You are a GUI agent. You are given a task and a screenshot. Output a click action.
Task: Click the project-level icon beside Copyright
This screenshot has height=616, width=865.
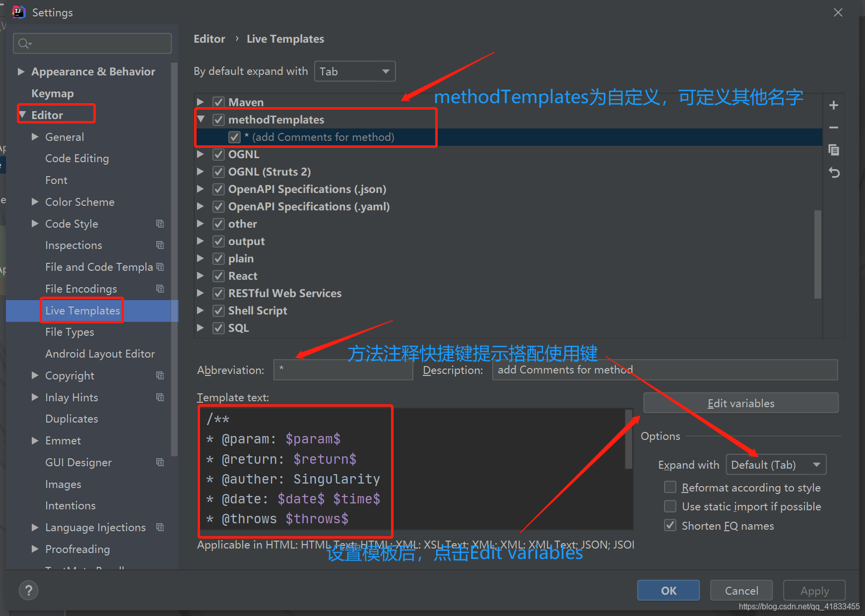pyautogui.click(x=160, y=375)
